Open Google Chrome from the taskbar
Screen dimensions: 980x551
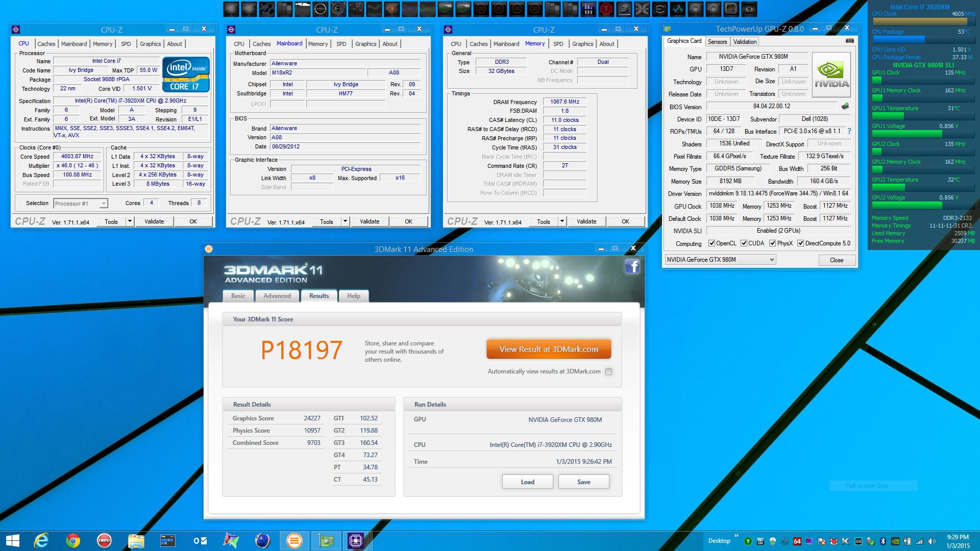[x=73, y=540]
